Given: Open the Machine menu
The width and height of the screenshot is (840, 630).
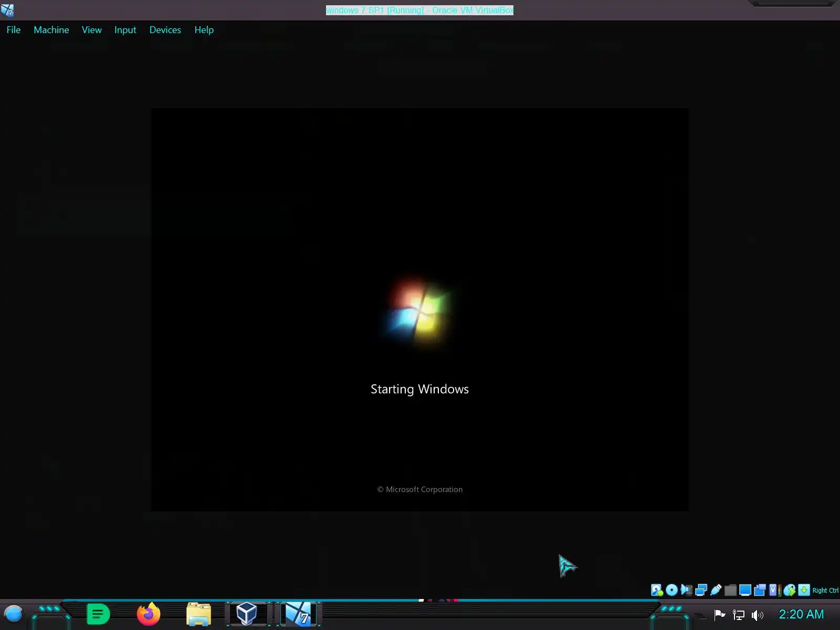Looking at the screenshot, I should [x=51, y=30].
